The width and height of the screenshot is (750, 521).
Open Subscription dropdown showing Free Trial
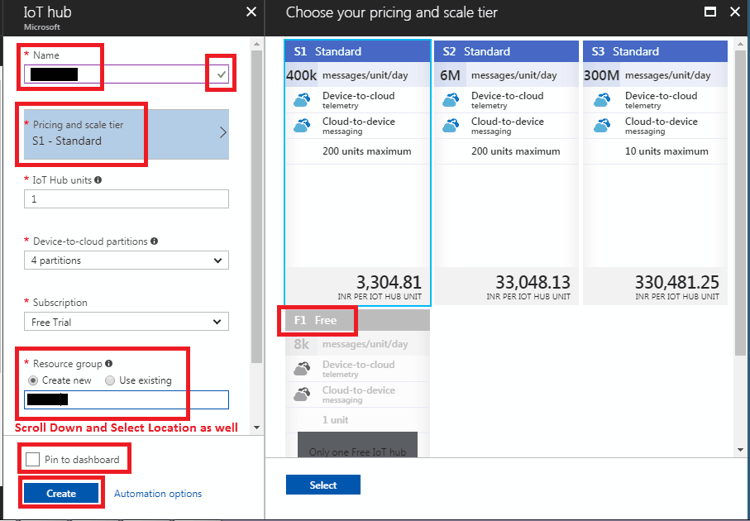tap(126, 322)
